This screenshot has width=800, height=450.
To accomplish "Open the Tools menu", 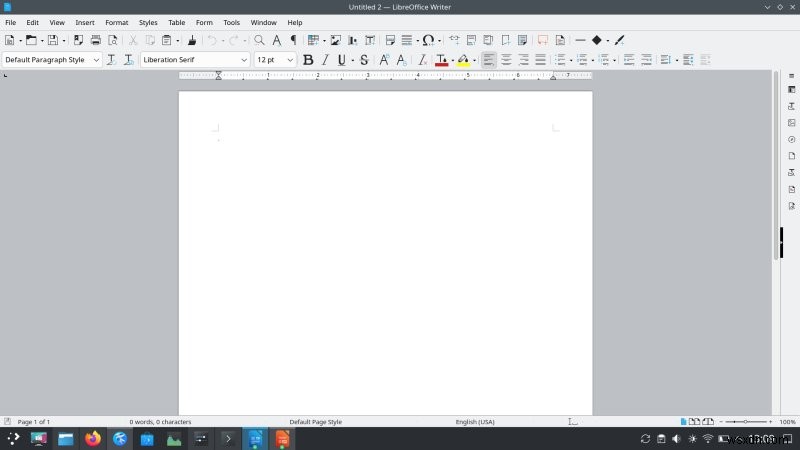I will pos(231,22).
